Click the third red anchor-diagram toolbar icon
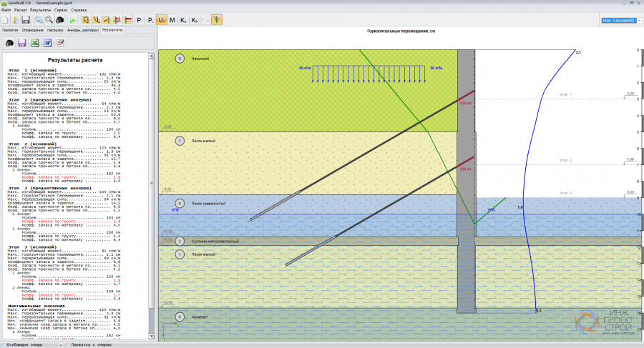The height and width of the screenshot is (348, 644). 107,20
